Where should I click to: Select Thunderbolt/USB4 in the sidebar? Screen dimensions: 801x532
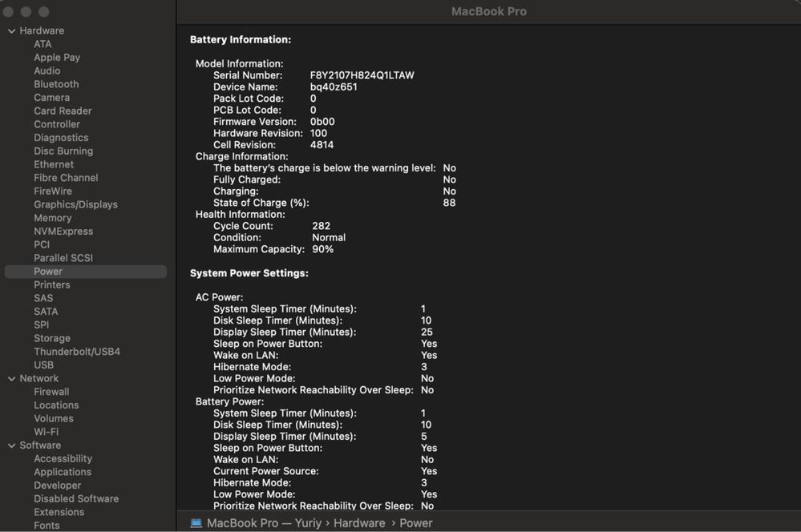point(77,352)
